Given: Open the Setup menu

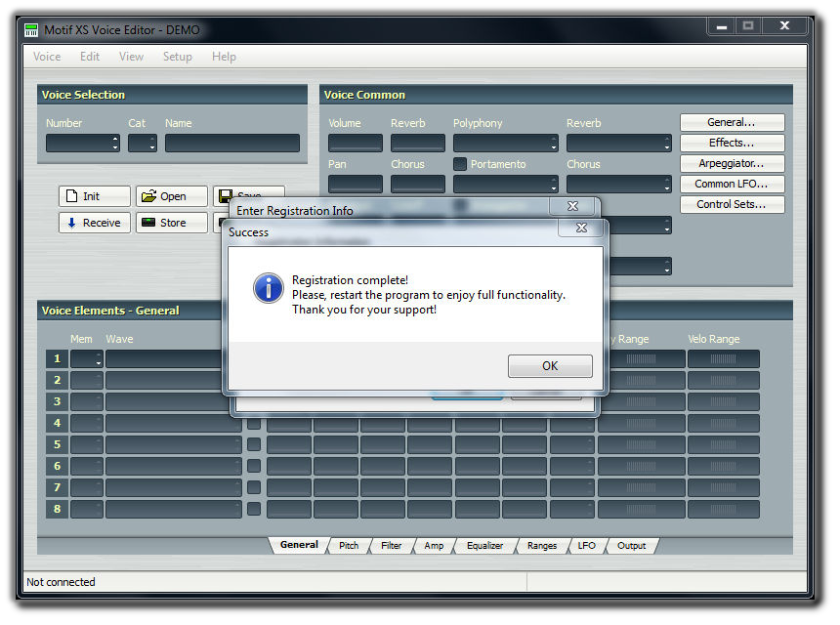Looking at the screenshot, I should 178,57.
